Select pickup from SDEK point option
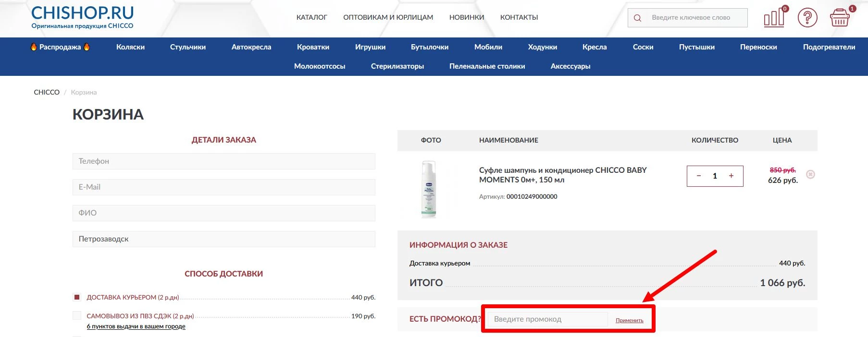The height and width of the screenshot is (337, 868). pos(77,315)
